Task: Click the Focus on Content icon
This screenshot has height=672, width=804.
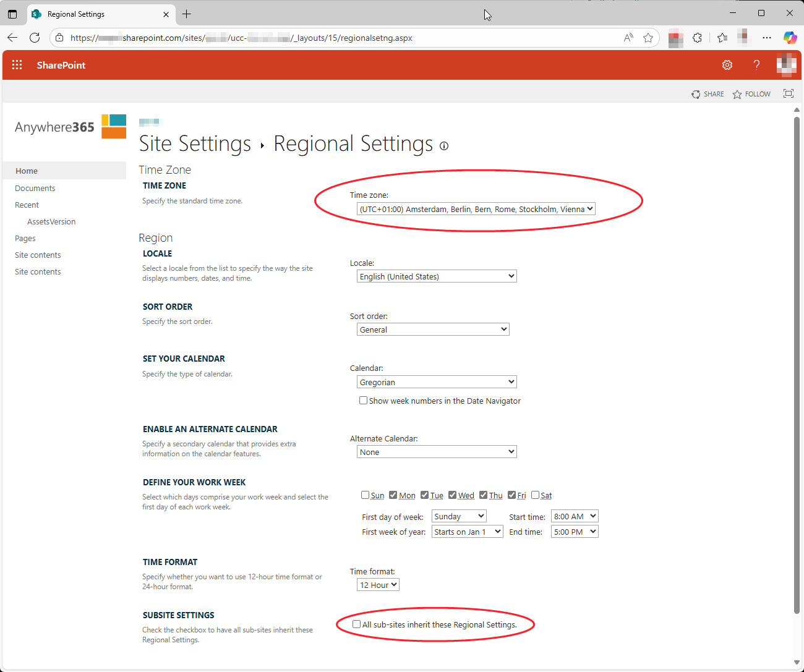Action: coord(788,94)
